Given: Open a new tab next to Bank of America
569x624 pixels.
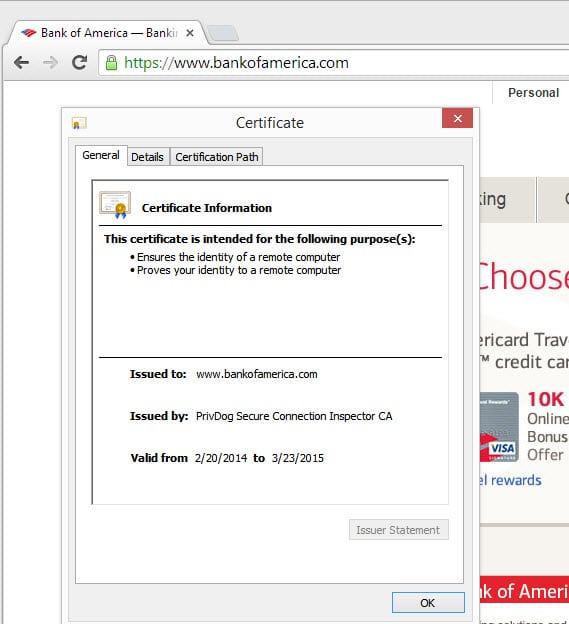Looking at the screenshot, I should point(223,34).
